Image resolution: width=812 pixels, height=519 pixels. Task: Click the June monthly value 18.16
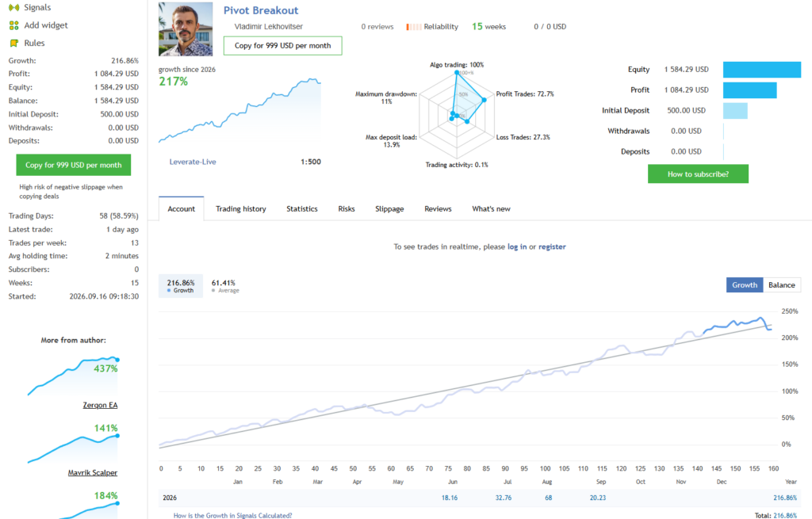point(450,498)
